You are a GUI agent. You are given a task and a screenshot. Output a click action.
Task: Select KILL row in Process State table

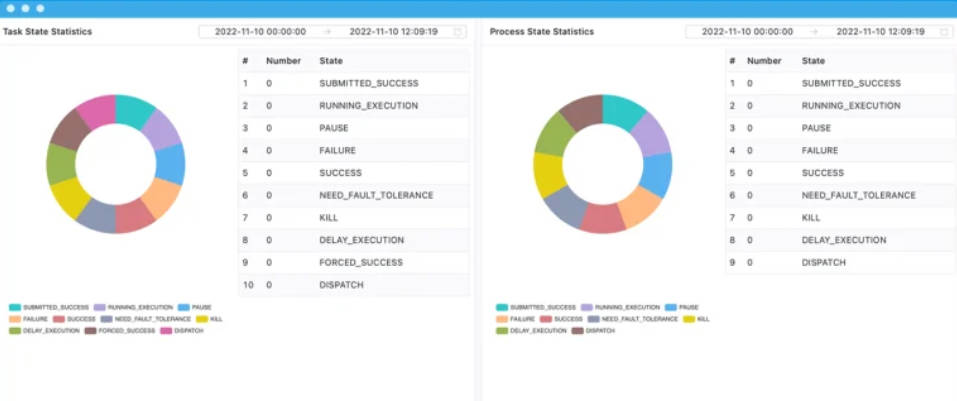click(841, 217)
